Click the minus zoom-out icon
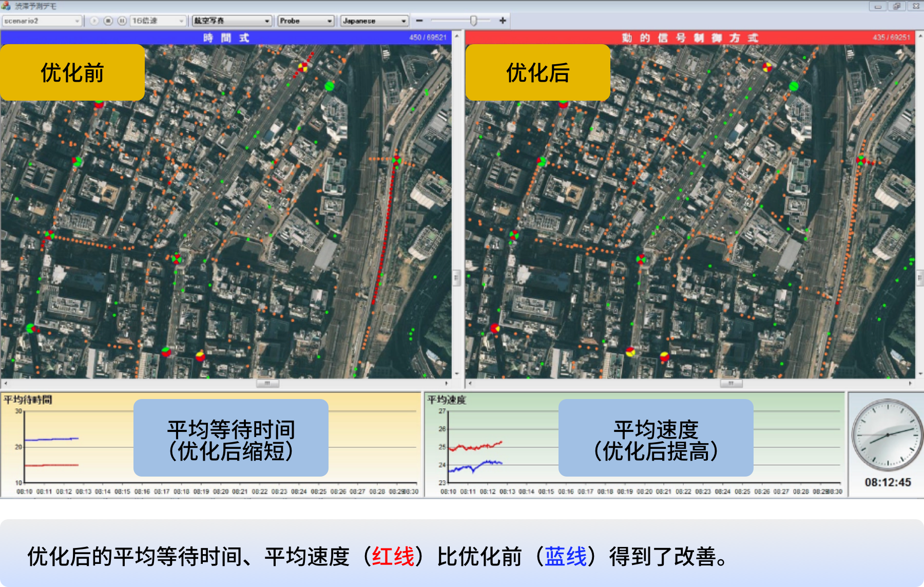Viewport: 924px width, 587px height. click(x=419, y=21)
